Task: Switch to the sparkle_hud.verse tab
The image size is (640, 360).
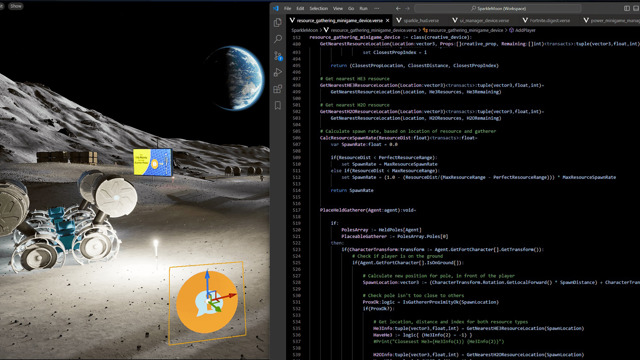Action: [x=421, y=20]
